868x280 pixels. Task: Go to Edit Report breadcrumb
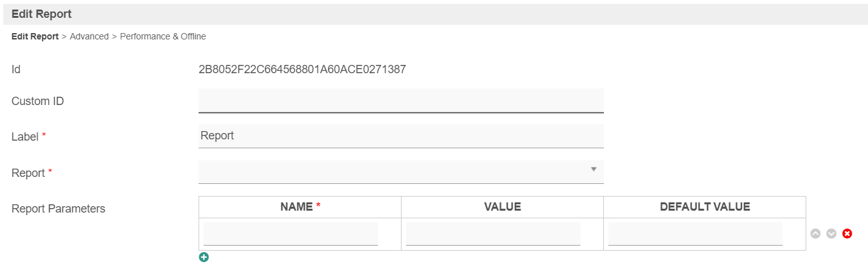coord(35,36)
